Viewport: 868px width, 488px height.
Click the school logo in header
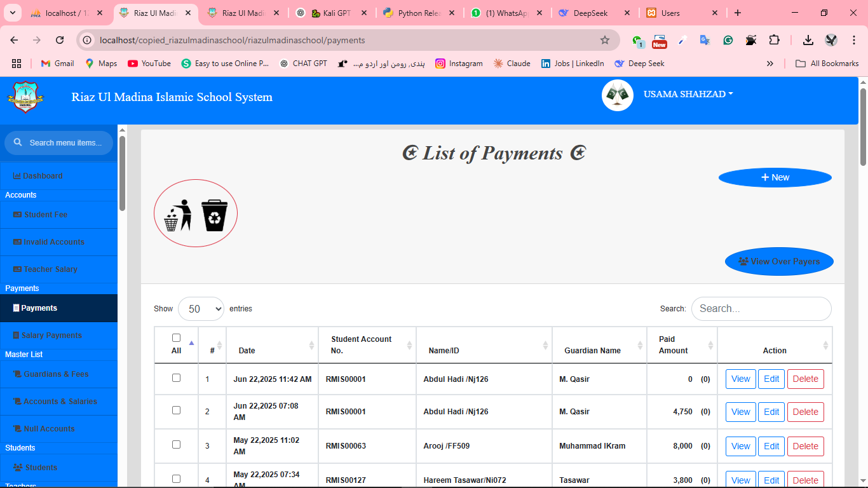(25, 97)
